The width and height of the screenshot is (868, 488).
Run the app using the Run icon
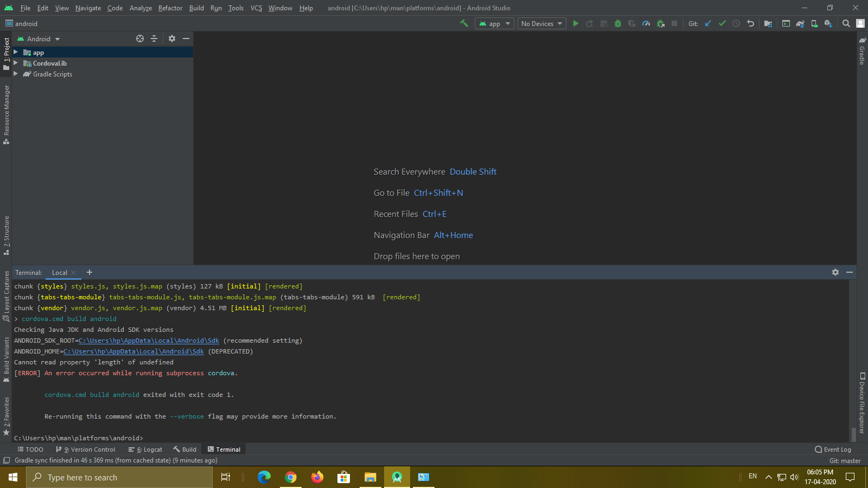(x=576, y=23)
